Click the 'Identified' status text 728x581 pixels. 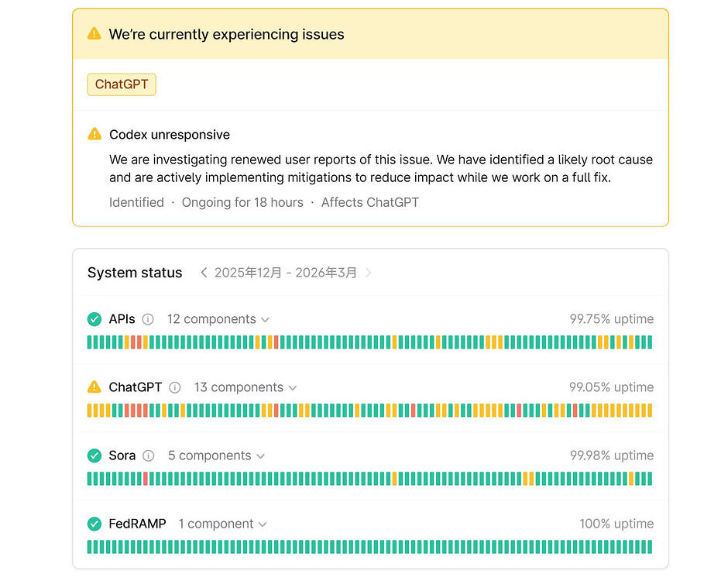point(136,202)
